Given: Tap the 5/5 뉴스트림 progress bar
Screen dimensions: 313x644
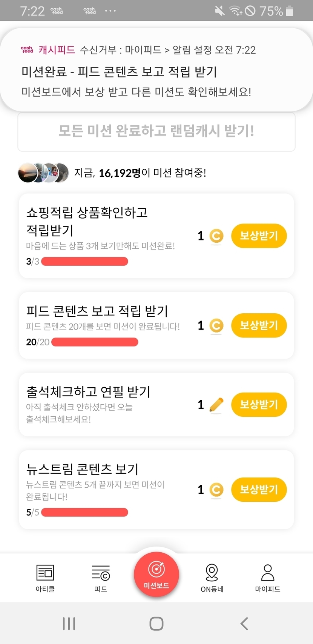Looking at the screenshot, I should point(84,512).
